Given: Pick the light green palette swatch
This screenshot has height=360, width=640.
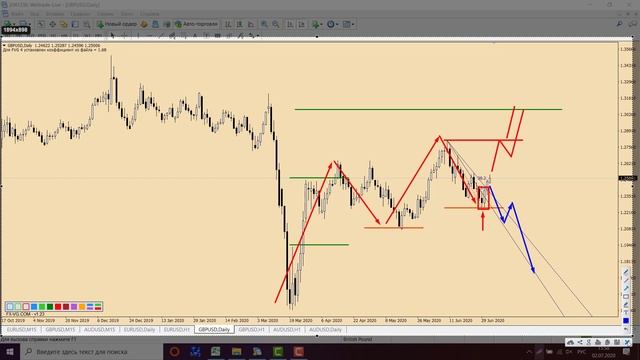Looking at the screenshot, I should click(42, 307).
